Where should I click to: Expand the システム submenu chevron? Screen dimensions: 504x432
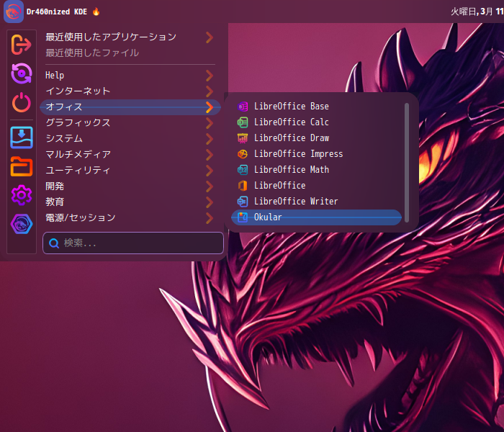click(x=210, y=139)
